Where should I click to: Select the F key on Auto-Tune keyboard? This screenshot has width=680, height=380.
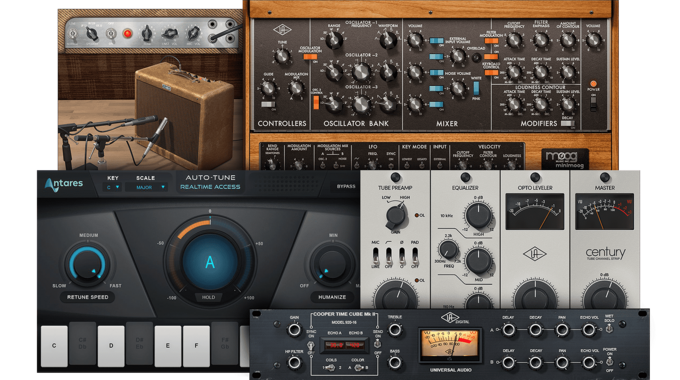(x=196, y=346)
